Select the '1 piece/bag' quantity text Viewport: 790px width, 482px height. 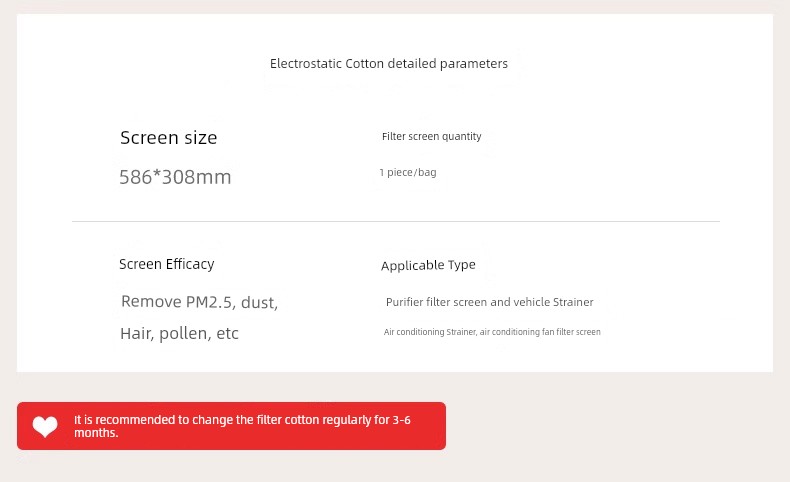[x=408, y=172]
